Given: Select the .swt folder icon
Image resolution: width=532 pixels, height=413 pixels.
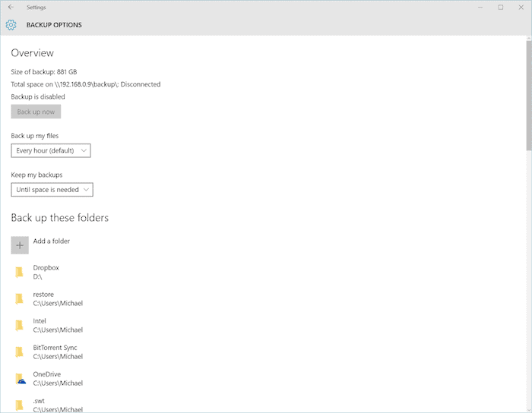Looking at the screenshot, I should click(x=20, y=405).
